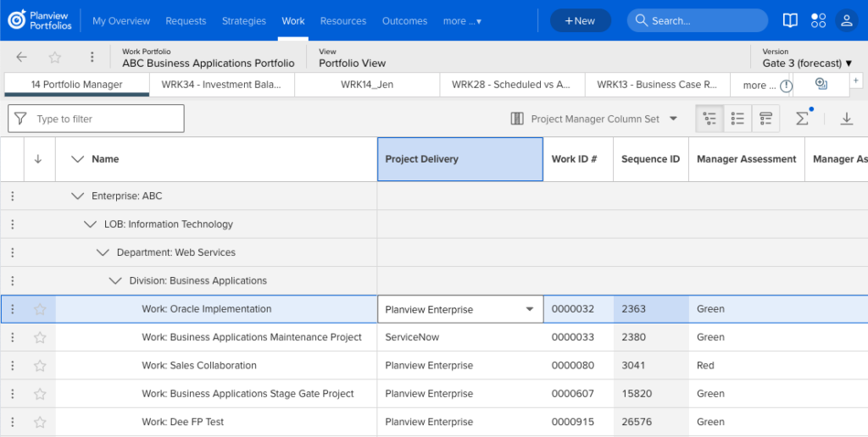Open the Strategies menu
Screen dimensions: 868x437
[x=244, y=21]
